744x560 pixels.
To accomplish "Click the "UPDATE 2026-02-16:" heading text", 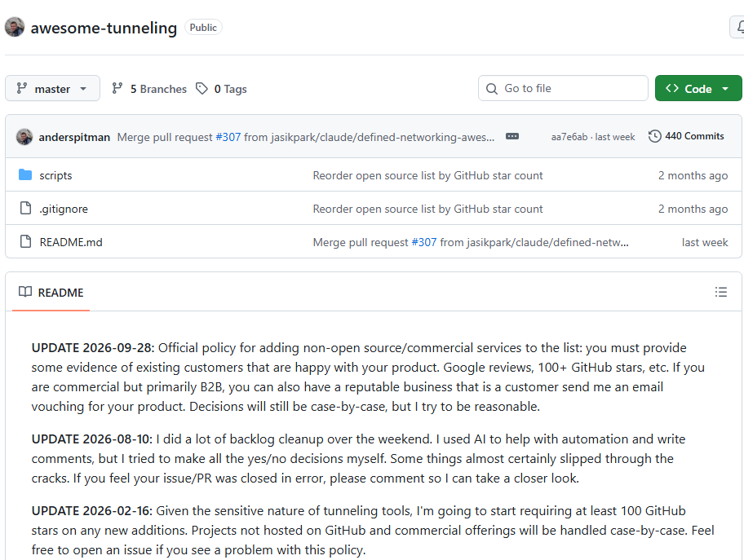I will (92, 511).
